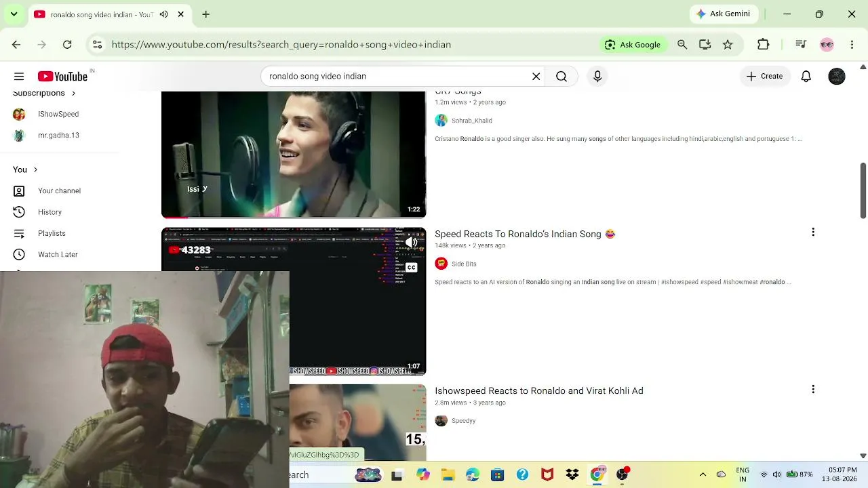The height and width of the screenshot is (488, 868).
Task: Open volume control in system tray
Action: tap(776, 474)
